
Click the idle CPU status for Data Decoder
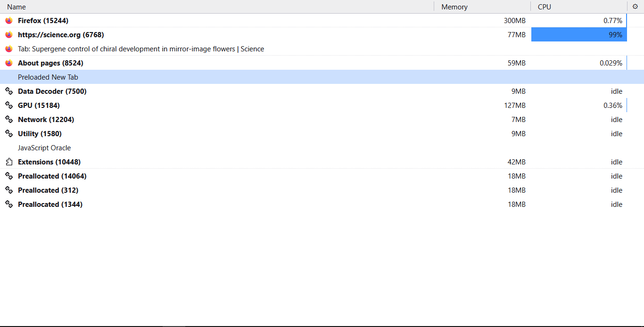[x=617, y=91]
